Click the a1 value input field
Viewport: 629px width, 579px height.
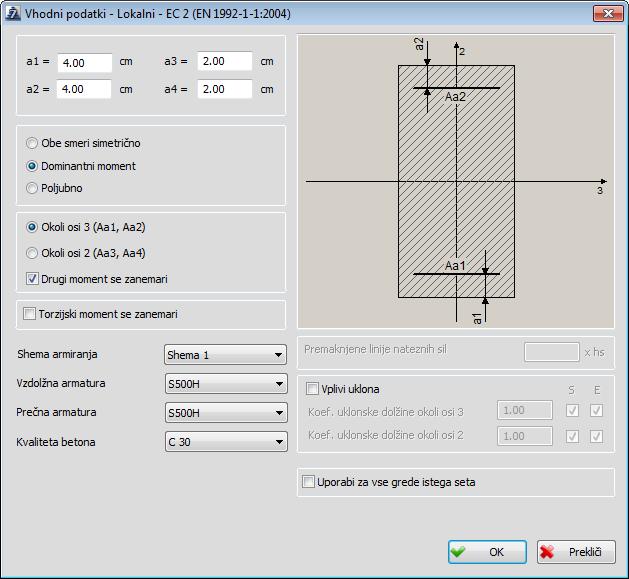85,63
